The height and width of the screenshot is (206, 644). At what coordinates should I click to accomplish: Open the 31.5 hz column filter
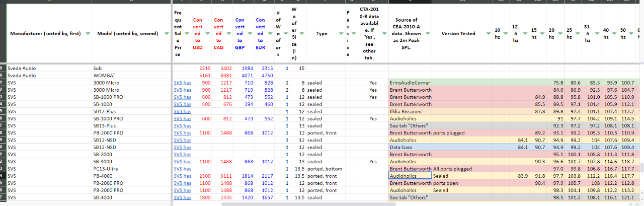(x=598, y=34)
